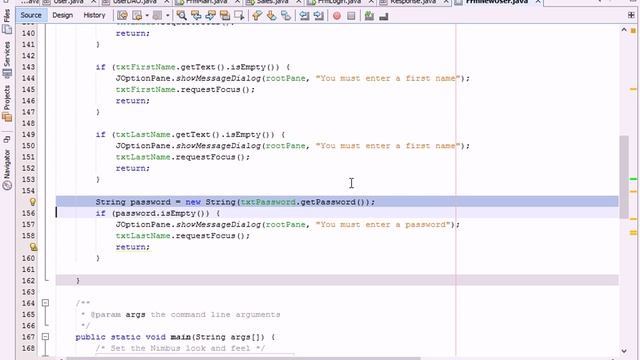640x360 pixels.
Task: Click the Find Selection magnifier icon
Action: point(182,16)
